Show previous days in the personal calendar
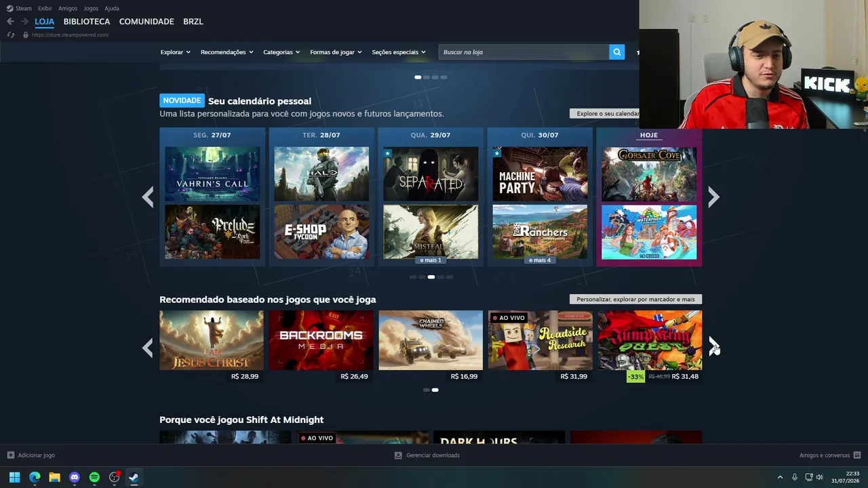This screenshot has height=488, width=868. (x=148, y=197)
